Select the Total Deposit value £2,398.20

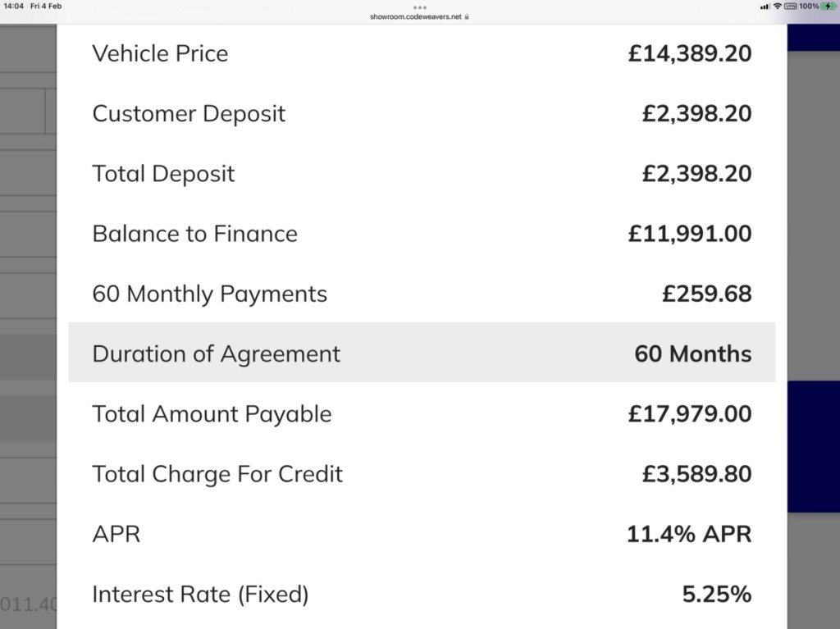696,174
